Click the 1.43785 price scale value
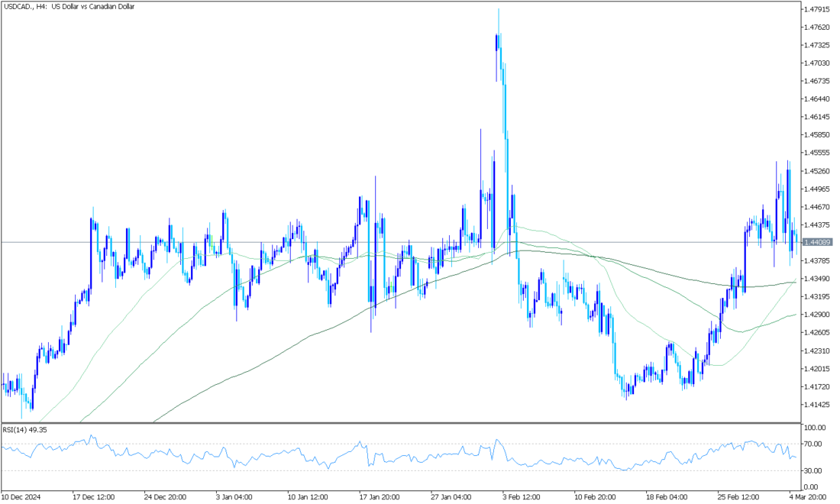The image size is (840, 504). coord(816,261)
